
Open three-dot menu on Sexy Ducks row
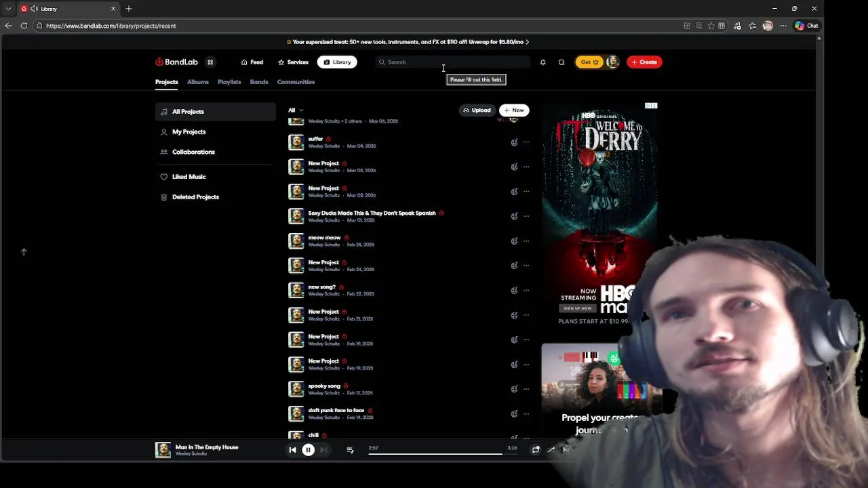[526, 216]
